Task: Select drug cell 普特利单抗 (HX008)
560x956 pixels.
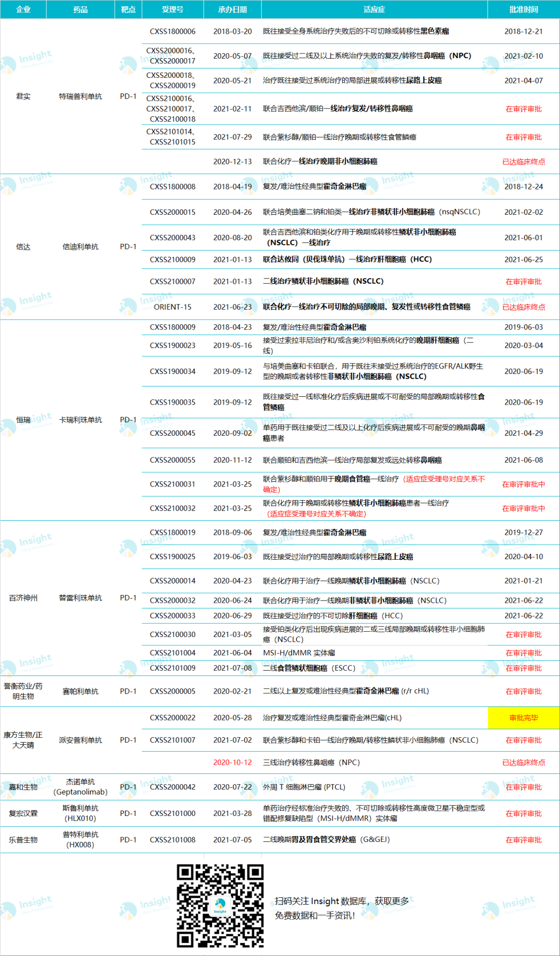Action: point(80,840)
